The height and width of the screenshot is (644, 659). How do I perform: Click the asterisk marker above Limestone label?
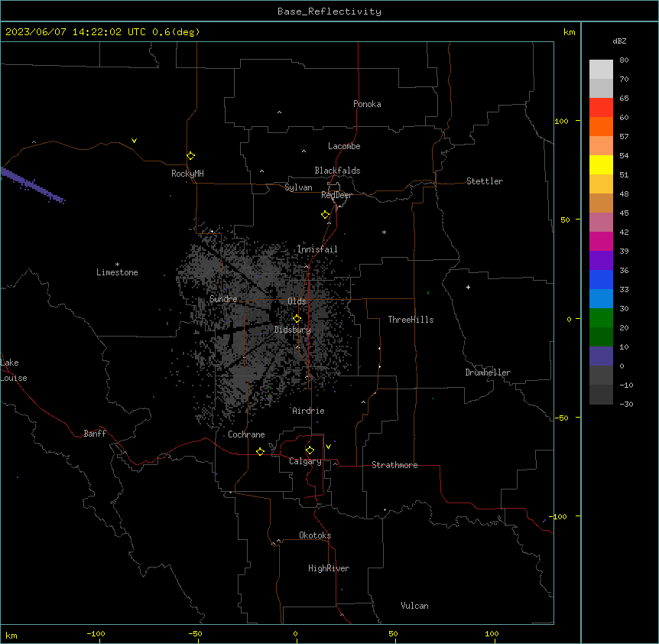tap(117, 264)
